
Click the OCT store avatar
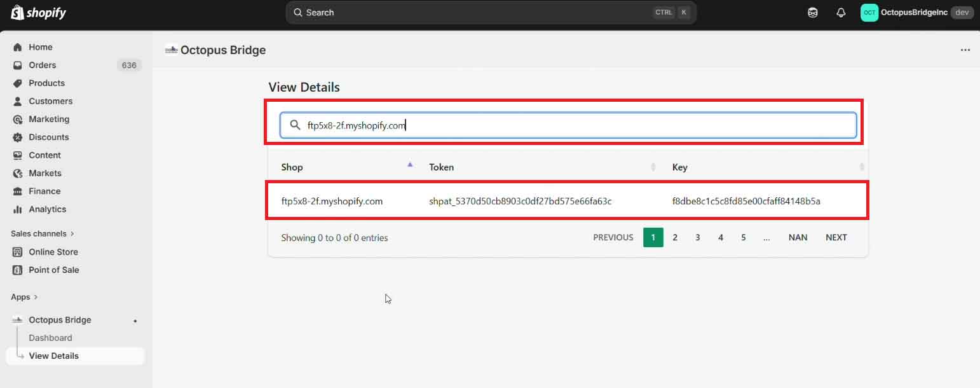coord(869,12)
